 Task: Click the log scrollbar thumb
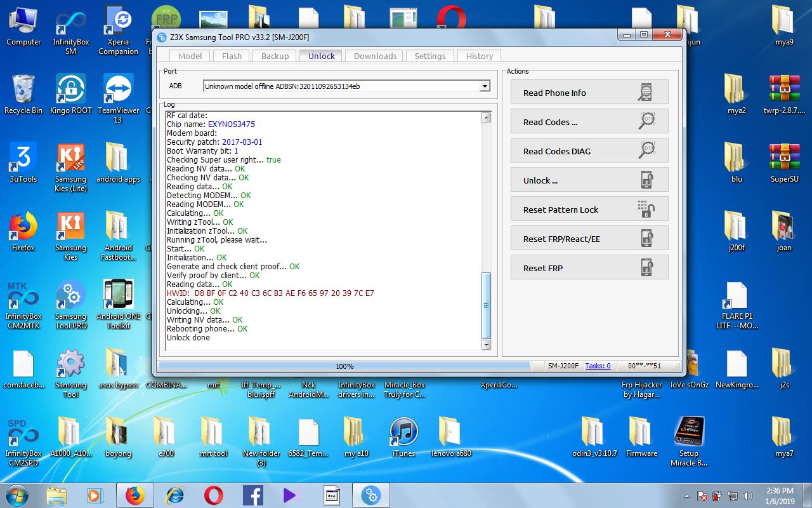point(487,305)
